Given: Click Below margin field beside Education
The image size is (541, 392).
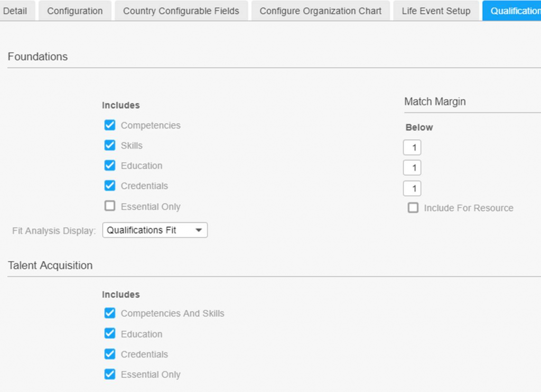Looking at the screenshot, I should [x=412, y=168].
